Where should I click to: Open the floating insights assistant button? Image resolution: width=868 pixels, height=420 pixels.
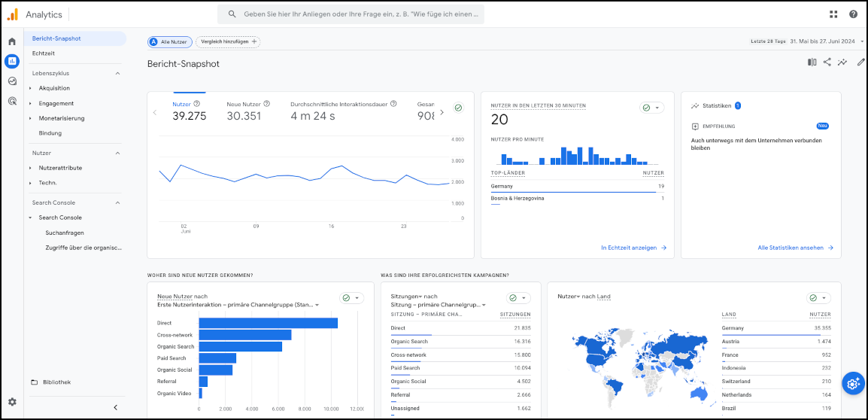pos(853,383)
